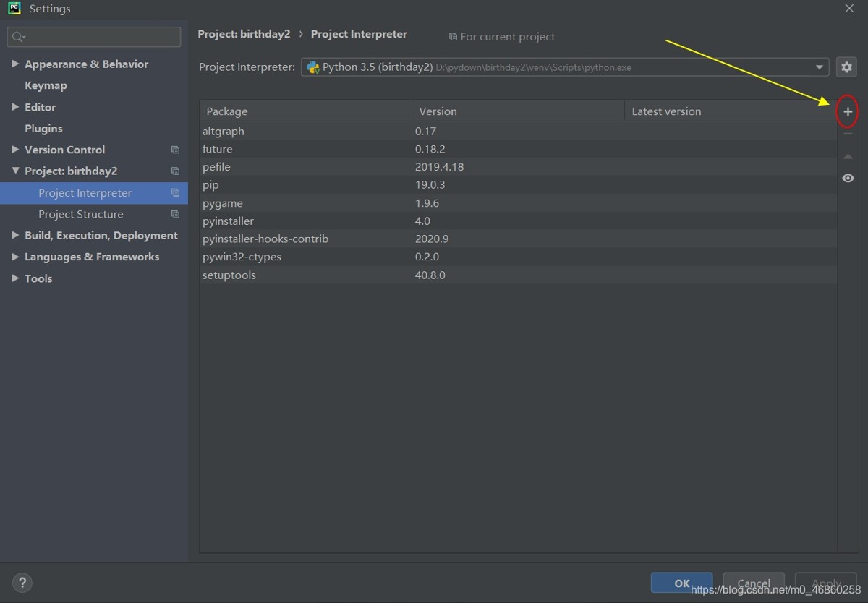Expand the Languages & Frameworks section
Image resolution: width=868 pixels, height=603 pixels.
click(x=15, y=257)
